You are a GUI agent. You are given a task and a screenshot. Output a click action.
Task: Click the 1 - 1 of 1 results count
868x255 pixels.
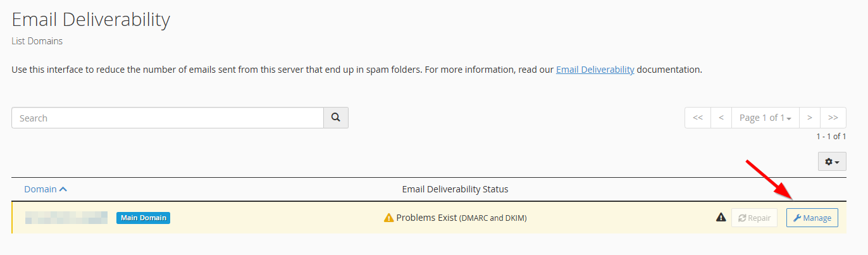831,137
